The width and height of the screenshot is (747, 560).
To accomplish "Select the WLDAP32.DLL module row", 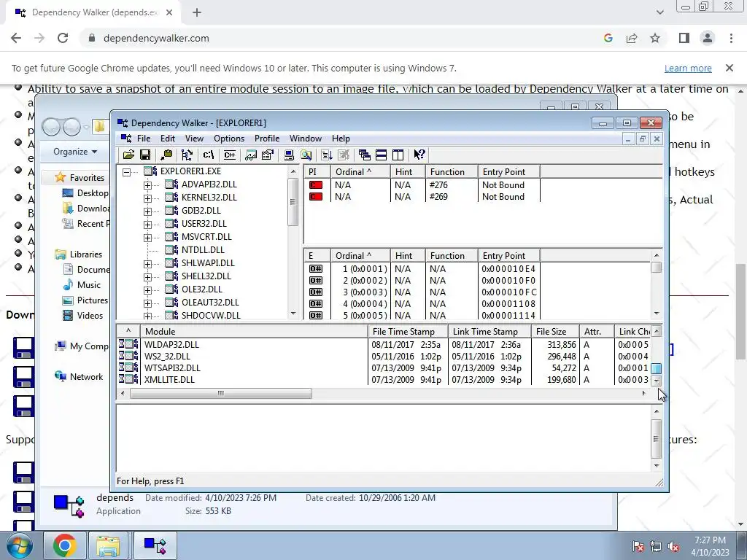I will click(384, 344).
